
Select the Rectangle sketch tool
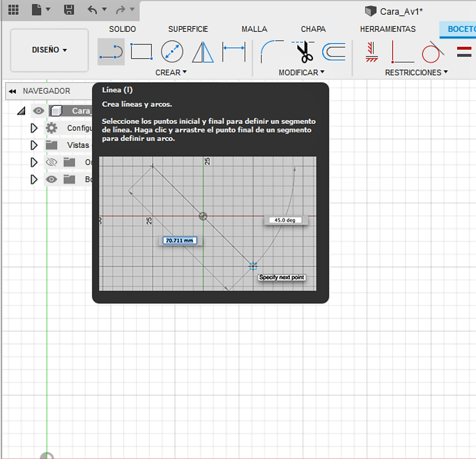point(142,51)
